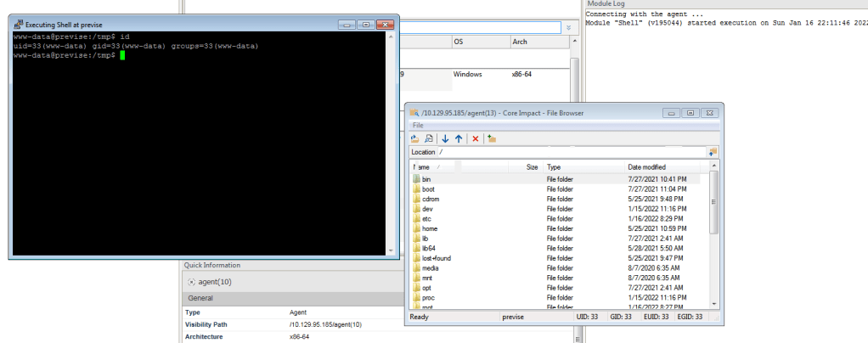Click the red delete X icon
Image resolution: width=868 pixels, height=343 pixels.
(476, 138)
